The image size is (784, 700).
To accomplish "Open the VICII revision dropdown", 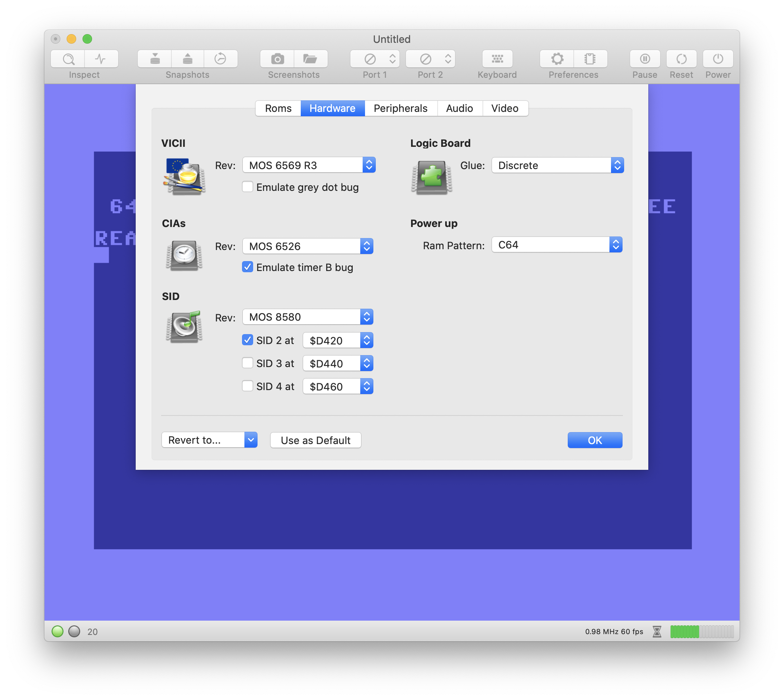I will click(309, 165).
